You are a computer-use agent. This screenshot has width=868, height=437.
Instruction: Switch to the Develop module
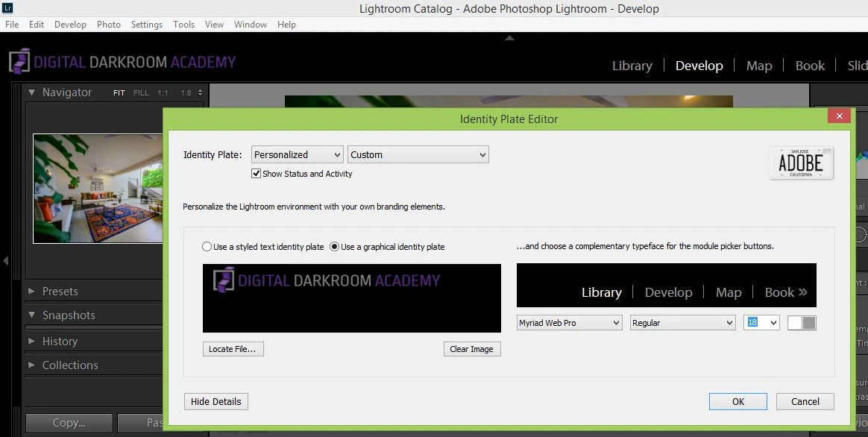tap(699, 66)
